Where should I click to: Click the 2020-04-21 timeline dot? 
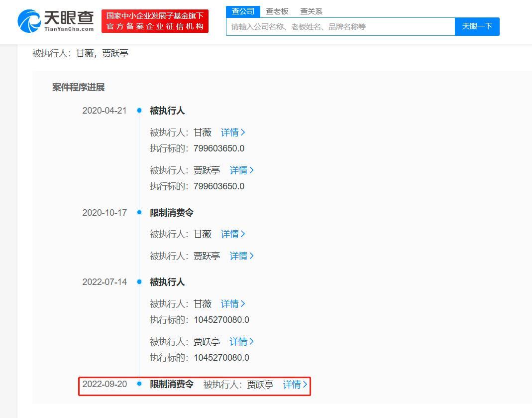[139, 111]
